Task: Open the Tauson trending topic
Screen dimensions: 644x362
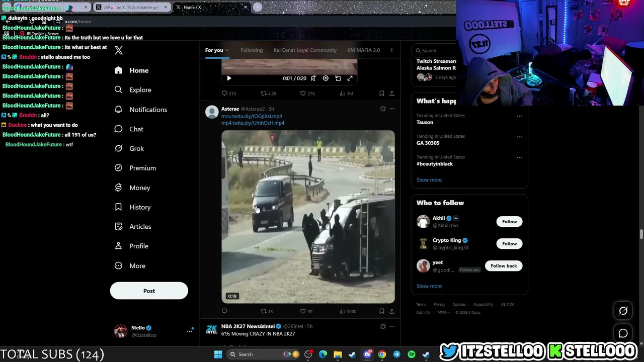Action: point(425,122)
